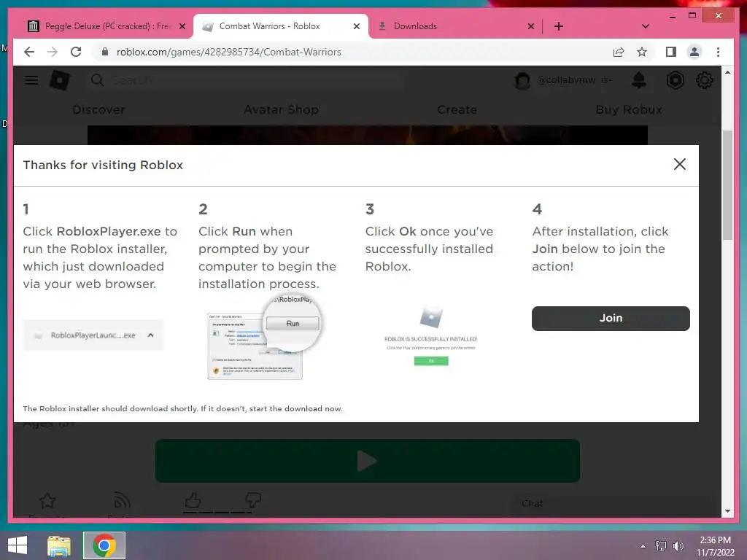
Task: Open the volume tray icon
Action: coord(678,546)
